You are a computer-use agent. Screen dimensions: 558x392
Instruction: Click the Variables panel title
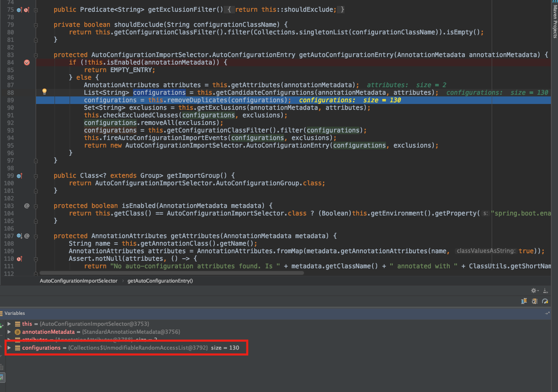click(x=15, y=313)
